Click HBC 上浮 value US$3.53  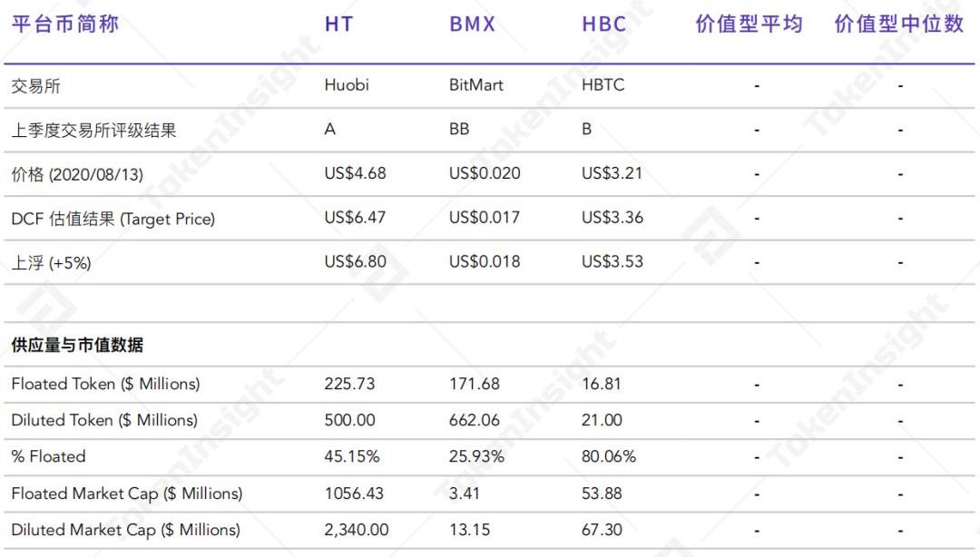(x=612, y=261)
